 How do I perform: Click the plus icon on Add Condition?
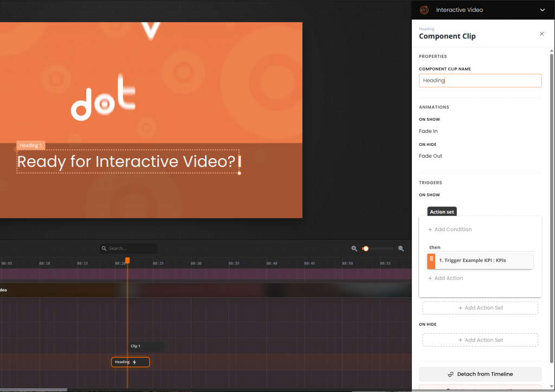(430, 229)
